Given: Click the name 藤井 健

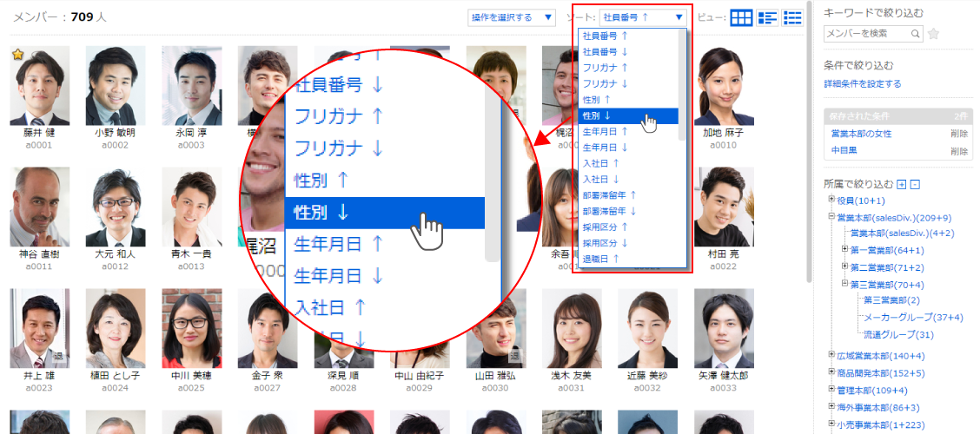Looking at the screenshot, I should (x=39, y=133).
